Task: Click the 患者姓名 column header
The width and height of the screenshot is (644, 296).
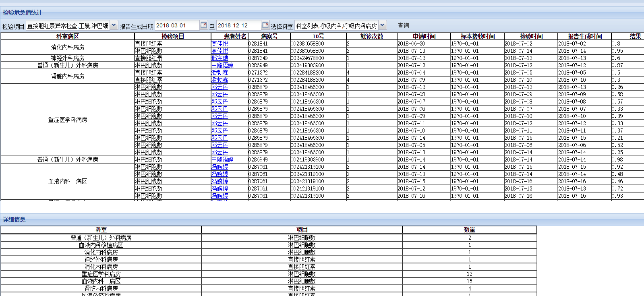Action: [x=235, y=36]
